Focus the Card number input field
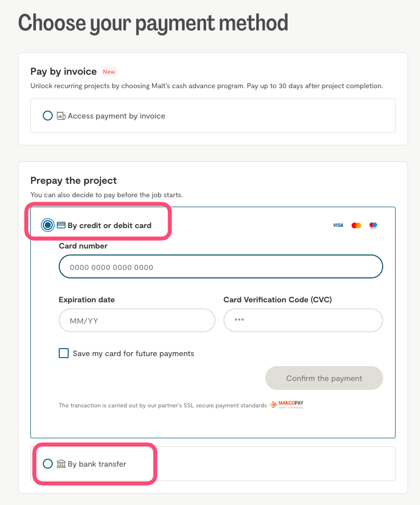Viewport: 420px width, 505px height. tap(221, 267)
